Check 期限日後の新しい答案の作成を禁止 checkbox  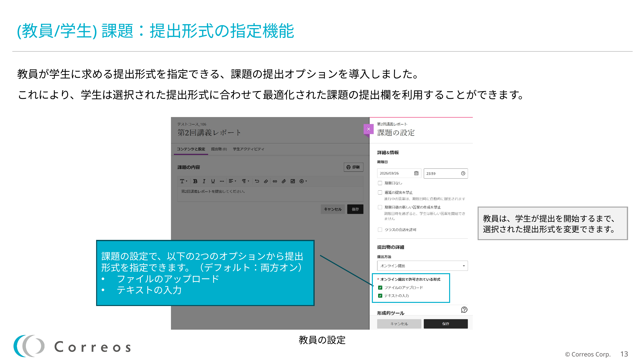[380, 207]
